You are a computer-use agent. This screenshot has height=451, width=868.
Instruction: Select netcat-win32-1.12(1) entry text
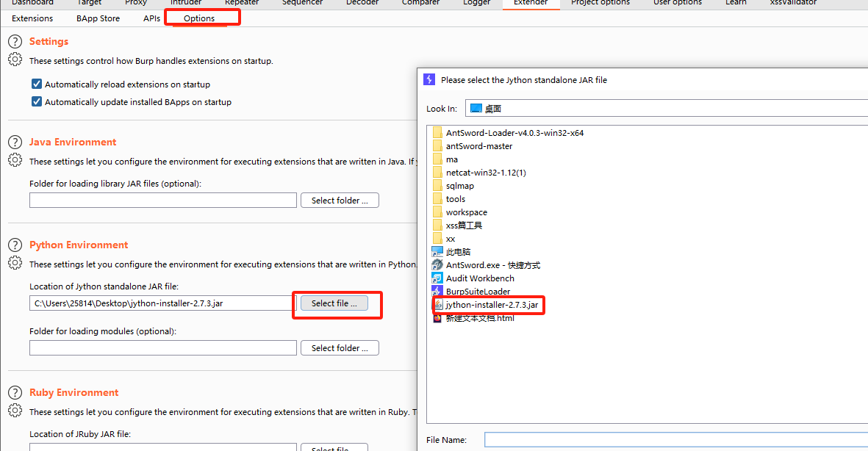486,173
